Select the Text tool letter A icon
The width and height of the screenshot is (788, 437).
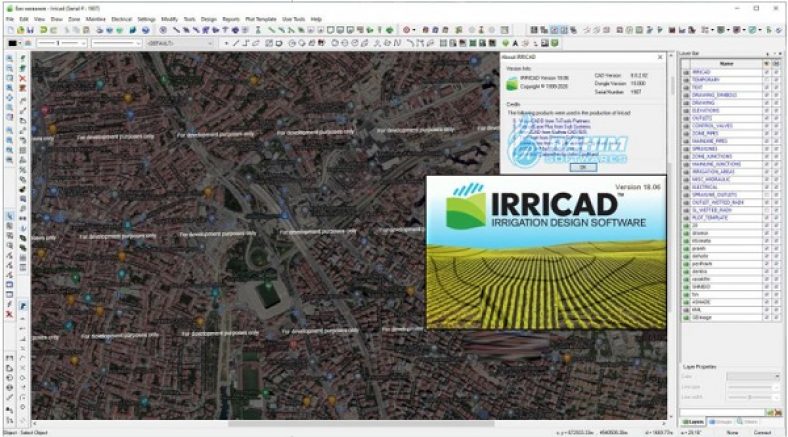point(515,44)
